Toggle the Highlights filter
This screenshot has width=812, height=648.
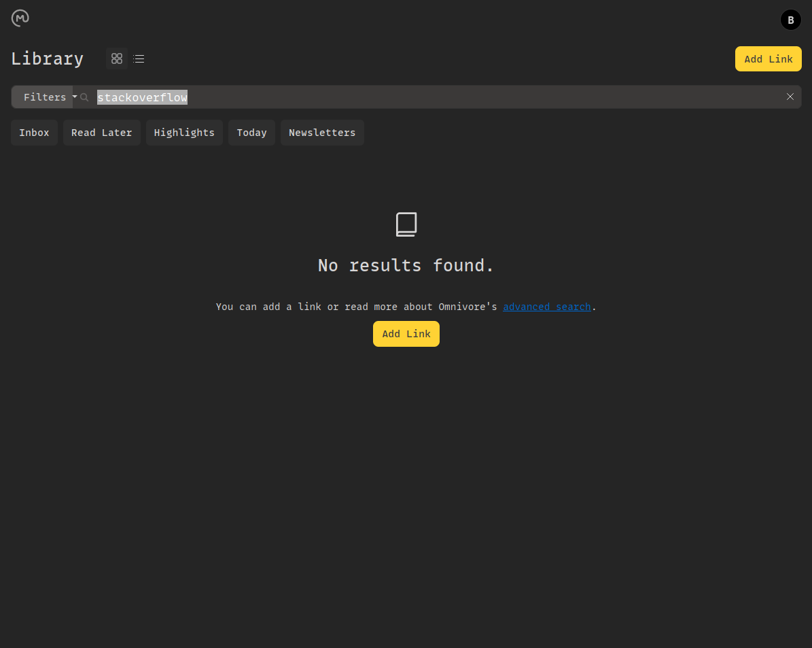click(184, 132)
